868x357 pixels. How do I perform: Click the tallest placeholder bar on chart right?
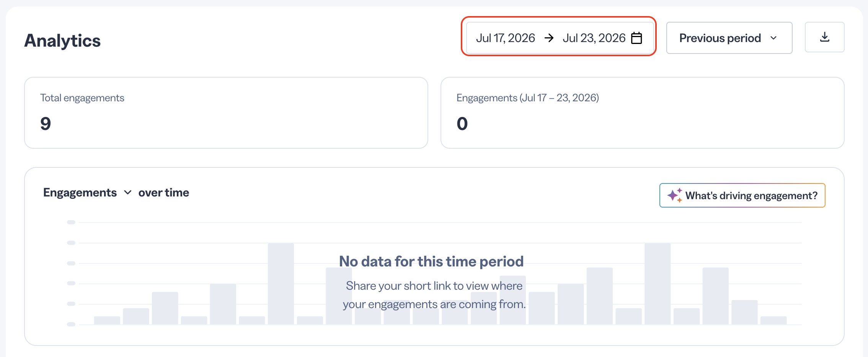point(658,284)
